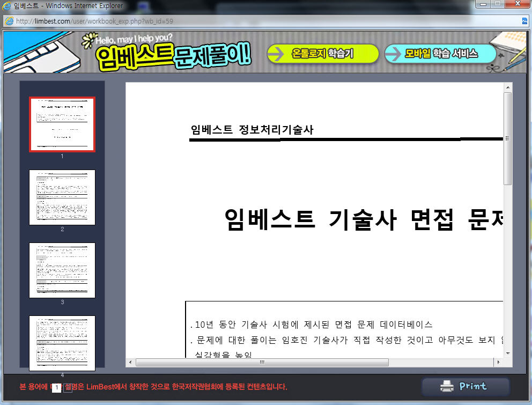
Task: Maximize the Internet Explorer window
Action: click(x=498, y=4)
